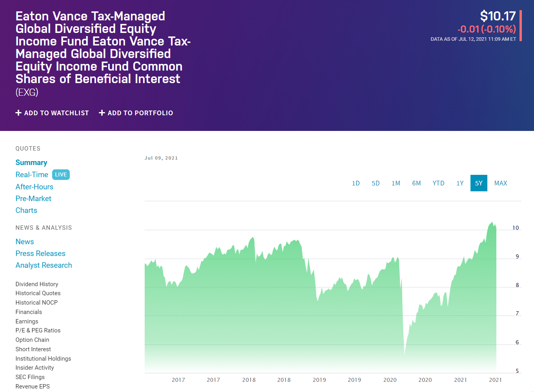View Short Interest data
The height and width of the screenshot is (392, 534).
(x=33, y=349)
